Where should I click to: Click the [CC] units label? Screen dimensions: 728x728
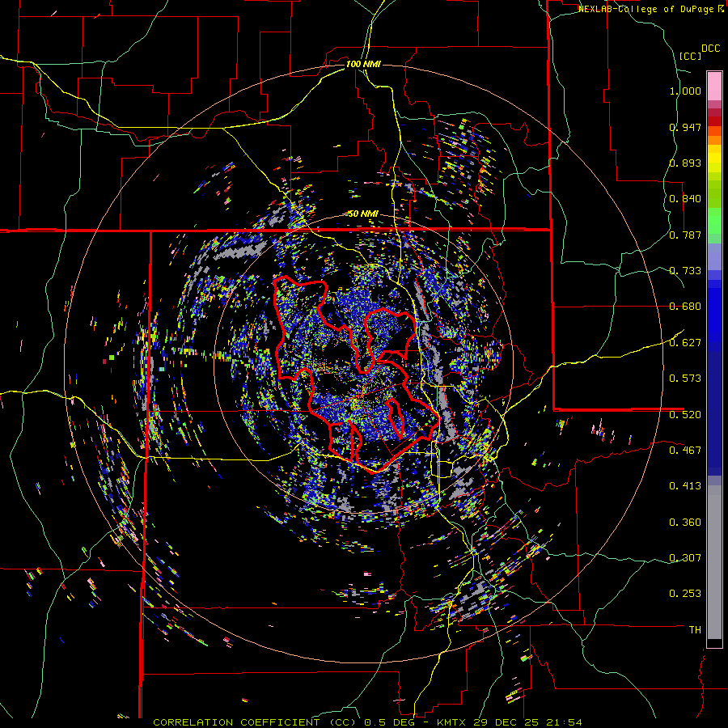pyautogui.click(x=690, y=57)
